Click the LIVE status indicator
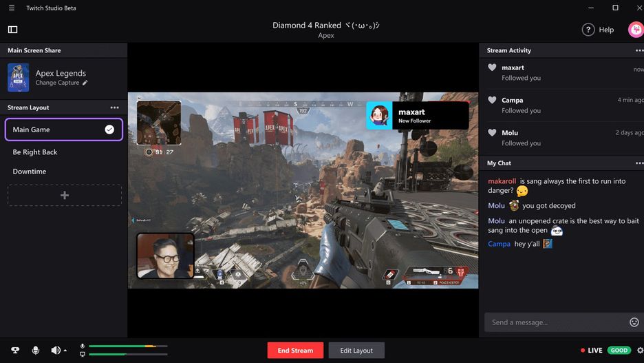644x363 pixels. 592,350
